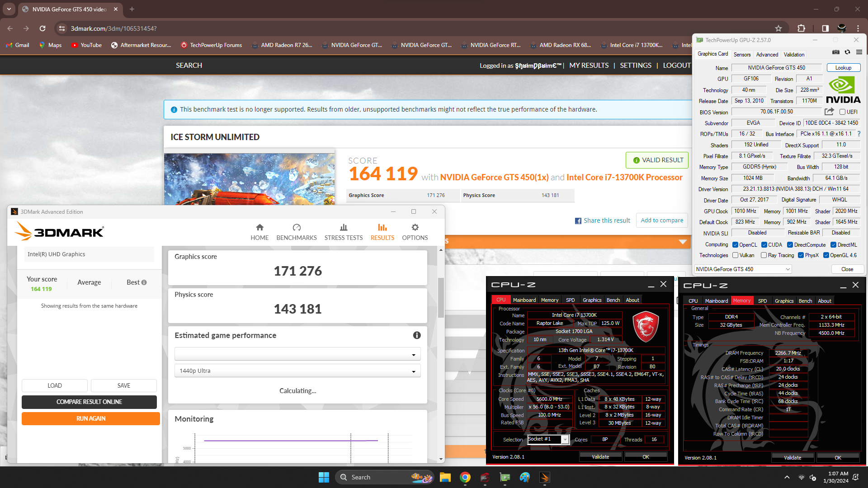This screenshot has height=488, width=868.
Task: Expand orange collapsible section arrow
Action: point(683,242)
